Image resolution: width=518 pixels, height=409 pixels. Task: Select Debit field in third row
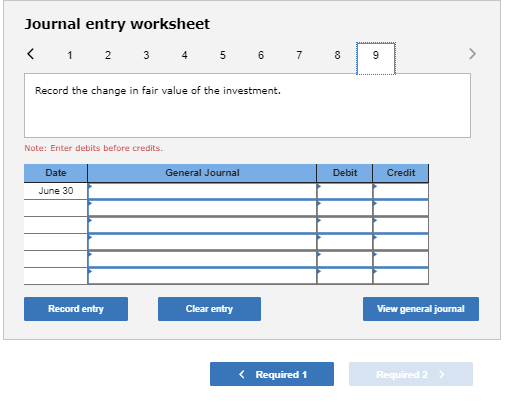click(345, 225)
